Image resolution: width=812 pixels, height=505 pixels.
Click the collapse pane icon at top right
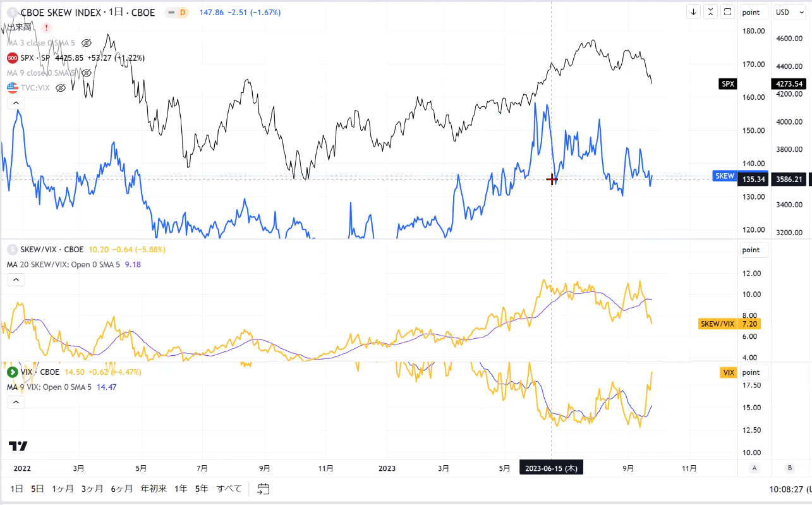point(711,12)
